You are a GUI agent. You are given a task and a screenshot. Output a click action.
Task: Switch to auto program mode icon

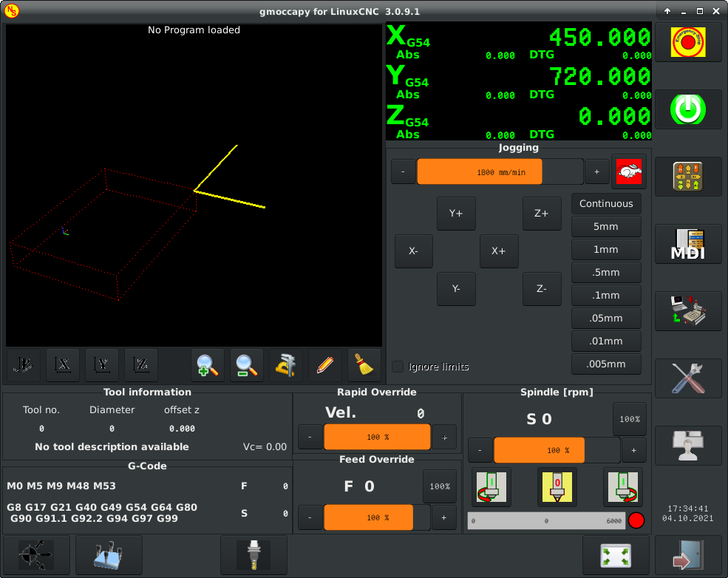[688, 311]
